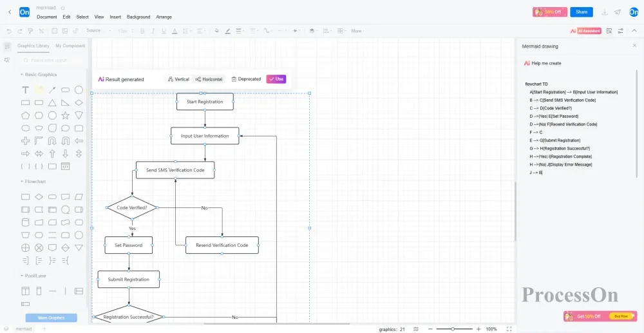Open the line color pen tool

[x=227, y=31]
